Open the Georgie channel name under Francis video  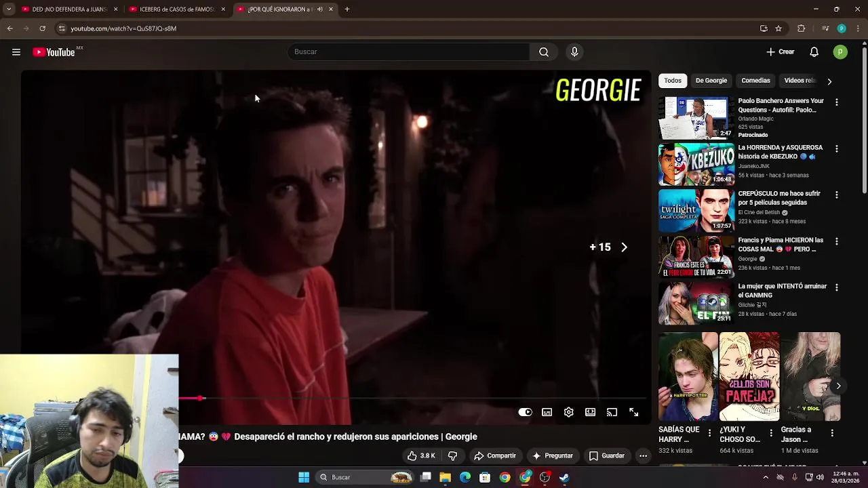tap(747, 259)
